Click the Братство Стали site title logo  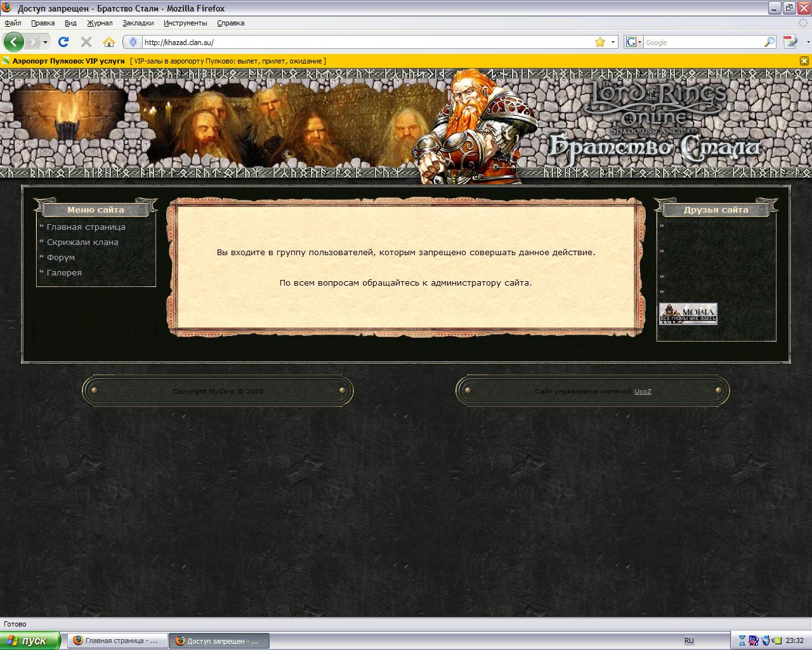coord(653,147)
